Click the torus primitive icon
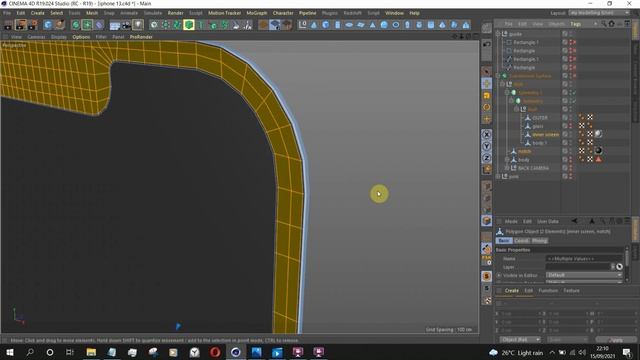The image size is (640, 360). click(396, 25)
